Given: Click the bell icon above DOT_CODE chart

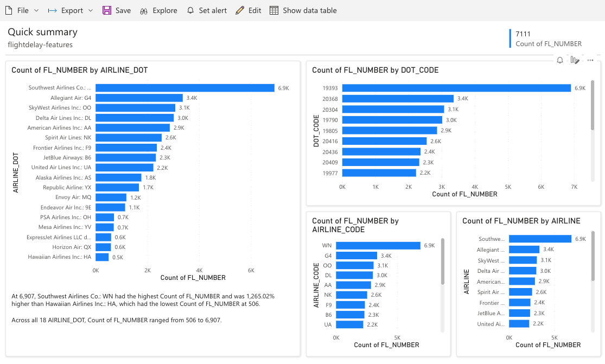Looking at the screenshot, I should (x=560, y=60).
